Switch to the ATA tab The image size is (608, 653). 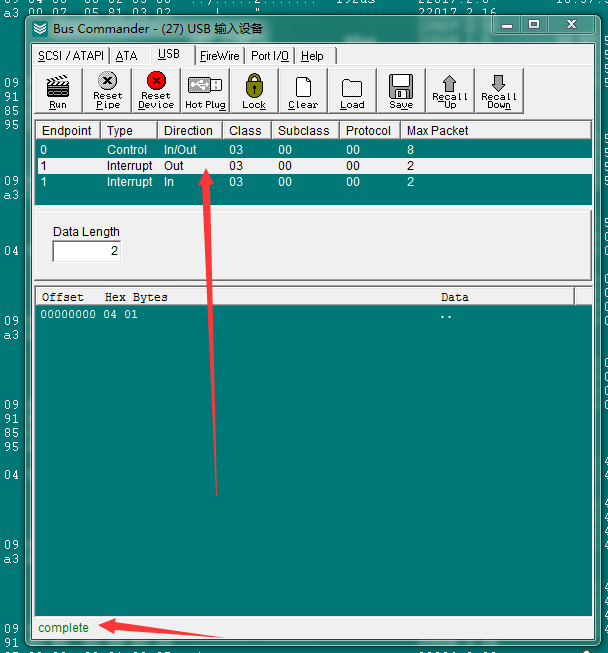(126, 56)
